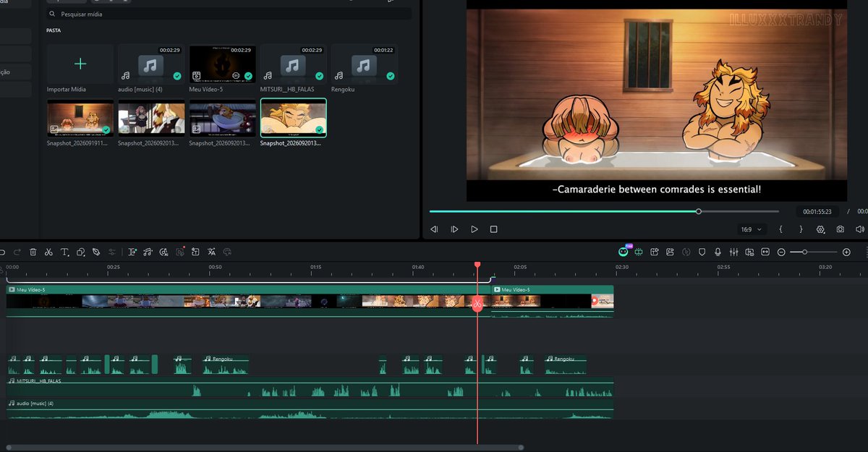The image size is (868, 452).
Task: Adjust the timeline zoom slider
Action: click(813, 252)
